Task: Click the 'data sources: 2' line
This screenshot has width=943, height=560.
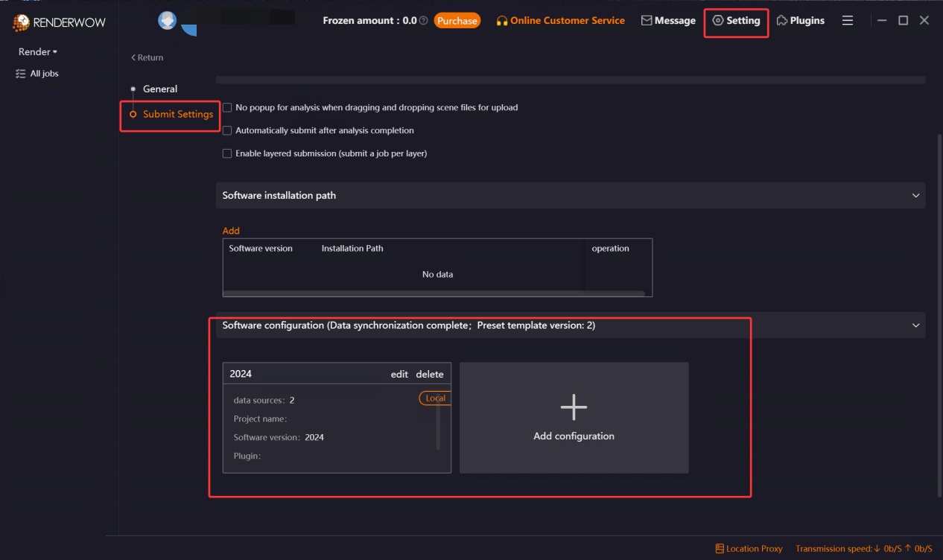Action: tap(264, 400)
